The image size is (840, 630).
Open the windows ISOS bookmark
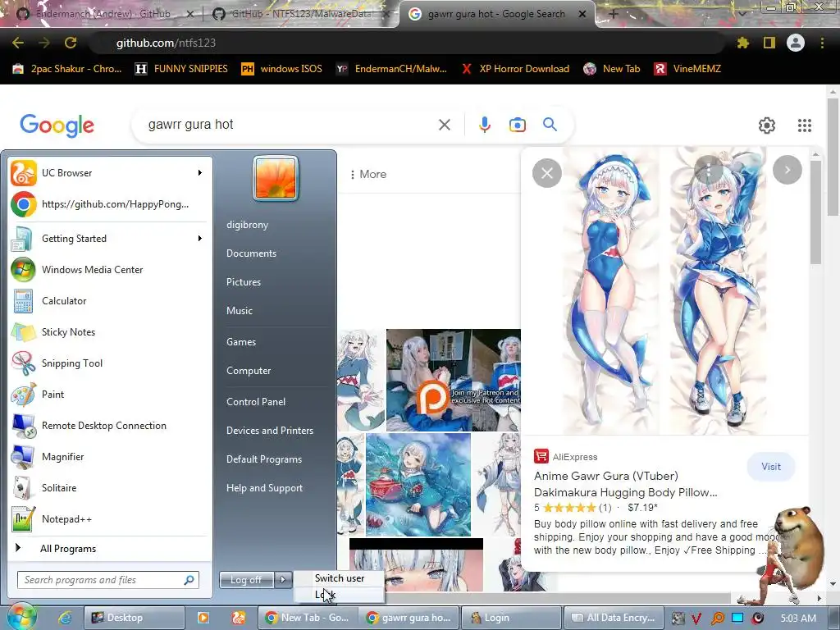[282, 69]
